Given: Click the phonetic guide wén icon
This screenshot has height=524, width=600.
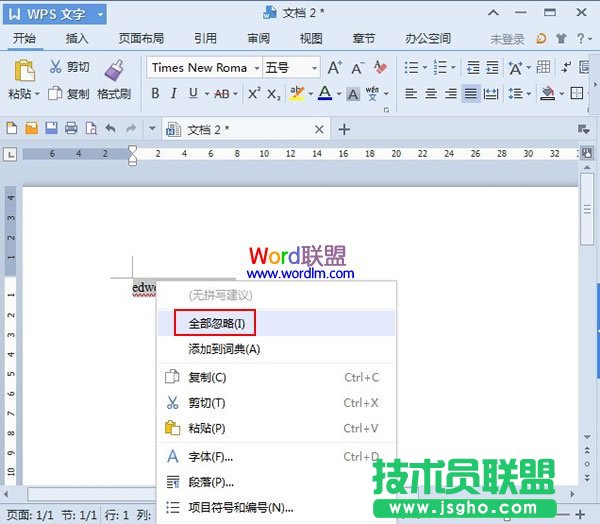Looking at the screenshot, I should pos(372,94).
